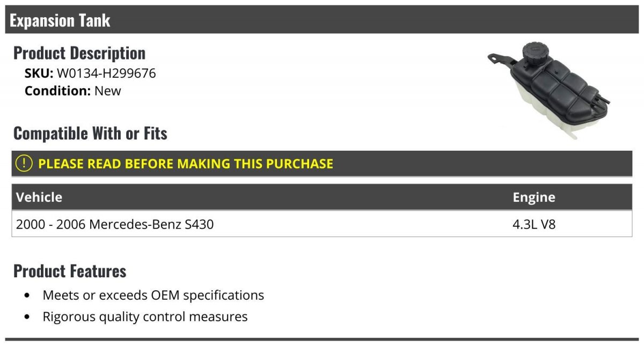
Task: Click the 4.3L V8 engine cell
Action: [x=534, y=224]
